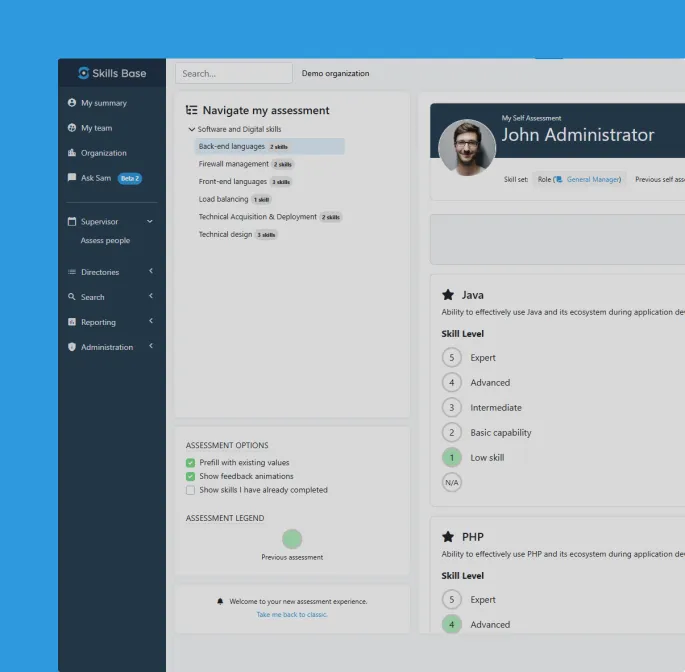Click the Search input field
Viewport: 685px width, 672px height.
[234, 73]
